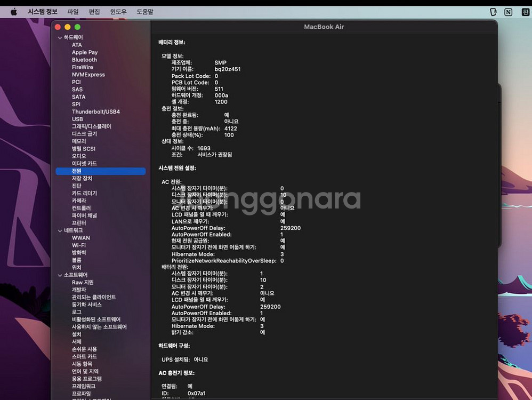Select 볼륨 in the sidebar
This screenshot has height=400, width=532.
[x=76, y=260]
